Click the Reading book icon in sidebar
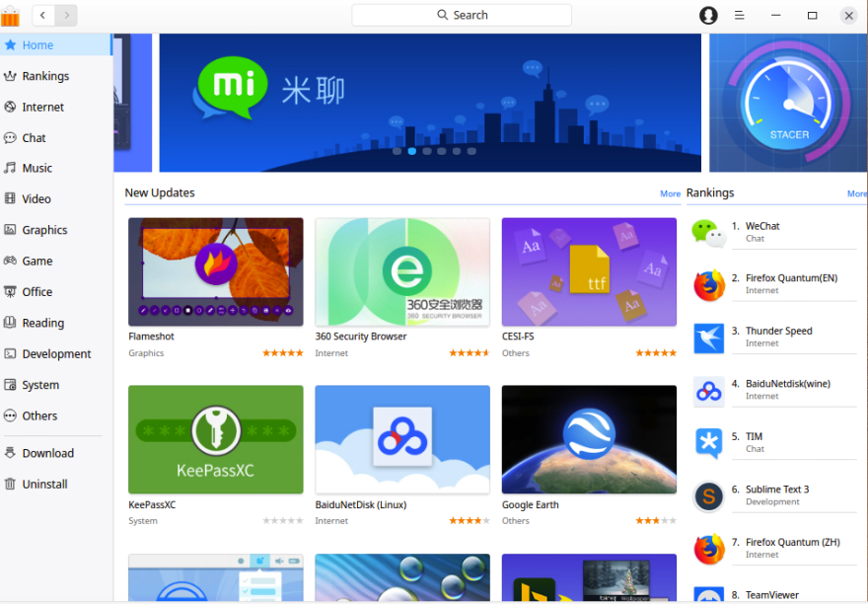The height and width of the screenshot is (604, 868). pos(10,323)
